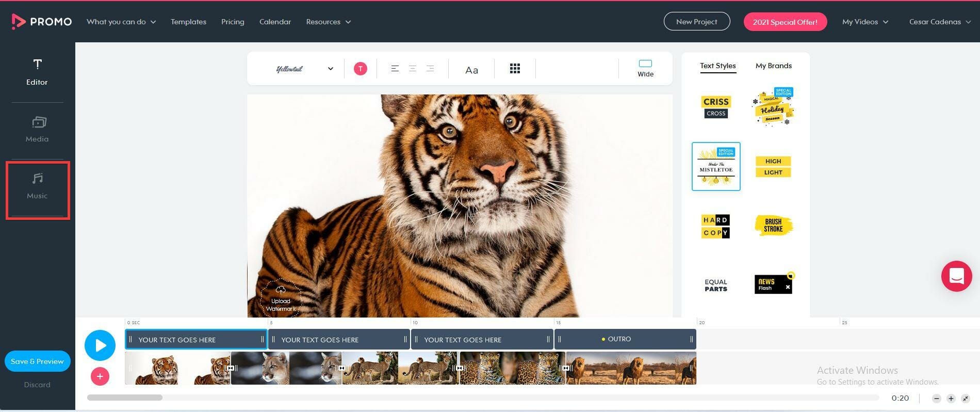Open the pink text color picker
The image size is (980, 412).
point(361,69)
